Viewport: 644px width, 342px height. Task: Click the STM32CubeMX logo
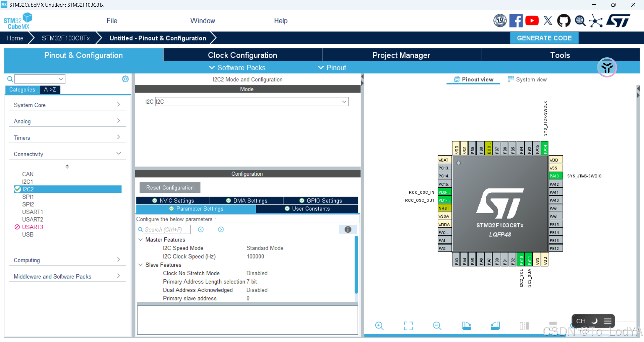[x=18, y=21]
